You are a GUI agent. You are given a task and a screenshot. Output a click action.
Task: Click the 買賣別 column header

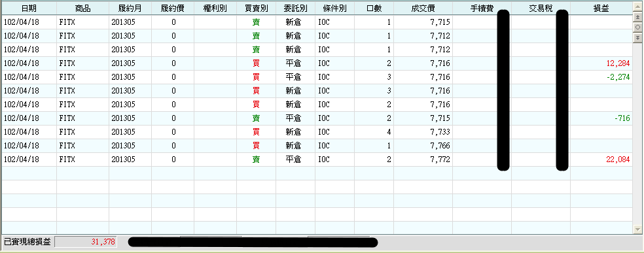point(256,8)
